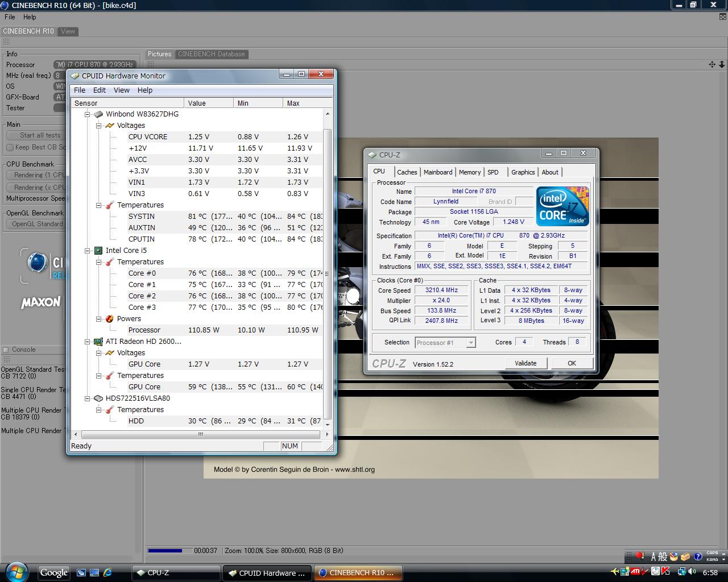
Task: Open the Edit menu in Hardware Monitor
Action: click(x=99, y=90)
